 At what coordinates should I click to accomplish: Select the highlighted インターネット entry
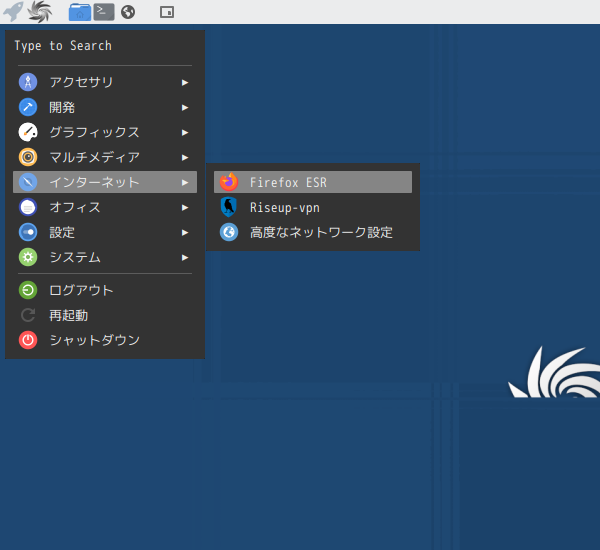[105, 182]
